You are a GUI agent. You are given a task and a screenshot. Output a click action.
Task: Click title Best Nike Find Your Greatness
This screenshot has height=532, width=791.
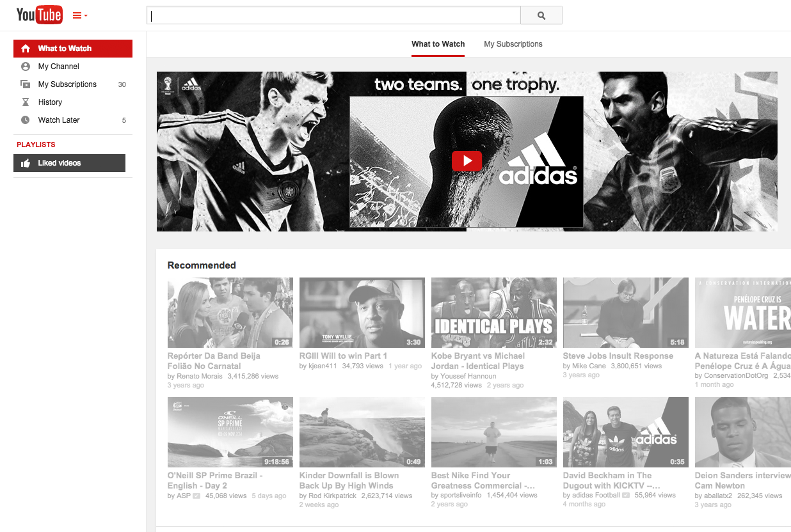pos(483,481)
